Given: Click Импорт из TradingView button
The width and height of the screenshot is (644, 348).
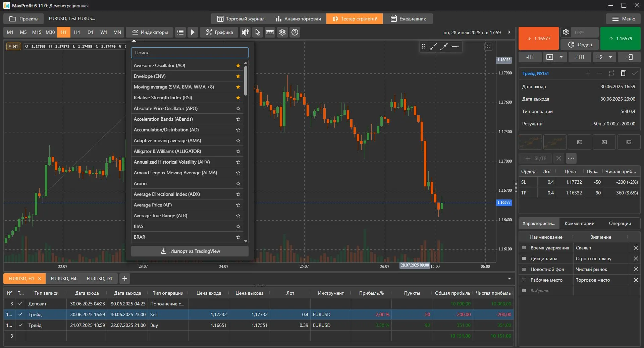Looking at the screenshot, I should 190,251.
